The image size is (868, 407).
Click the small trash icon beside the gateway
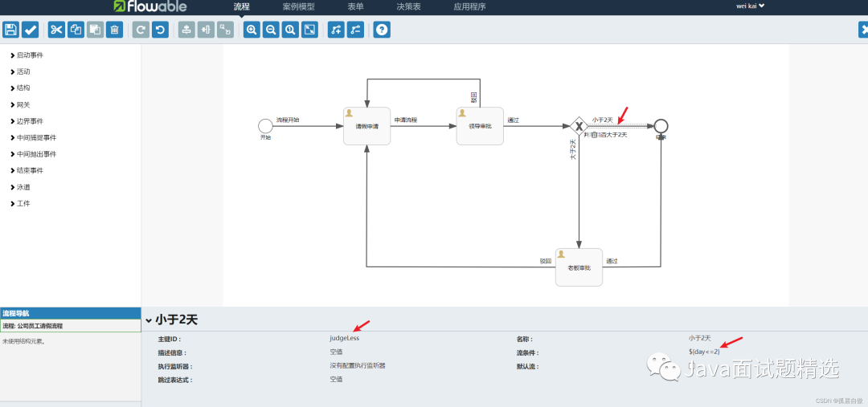(x=595, y=134)
